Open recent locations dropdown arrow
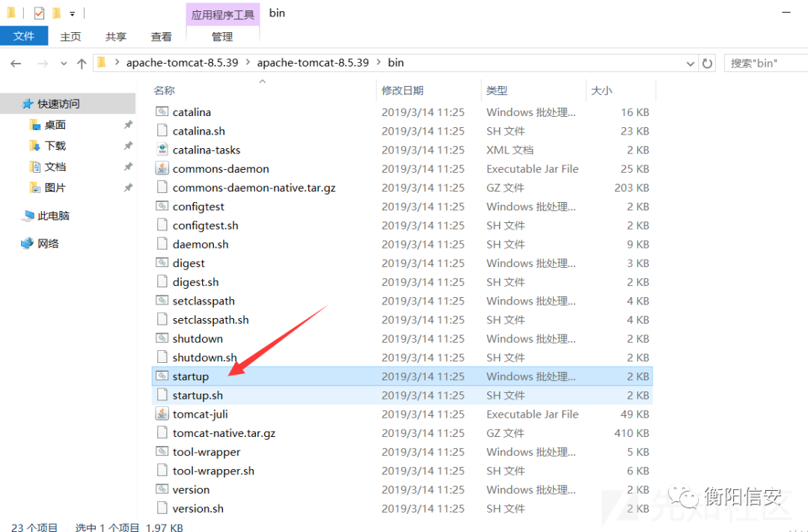This screenshot has width=808, height=532. click(64, 64)
